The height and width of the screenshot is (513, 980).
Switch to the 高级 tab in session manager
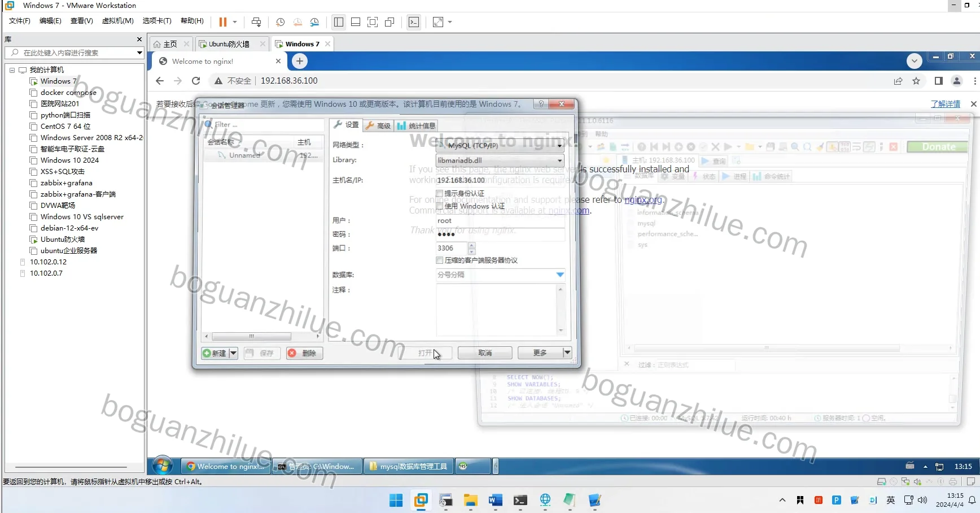[x=378, y=125]
